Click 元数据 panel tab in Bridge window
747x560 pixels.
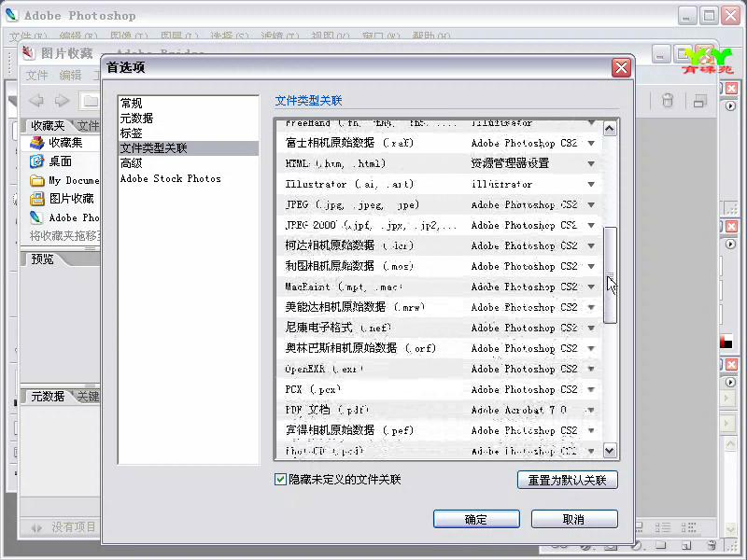[48, 396]
